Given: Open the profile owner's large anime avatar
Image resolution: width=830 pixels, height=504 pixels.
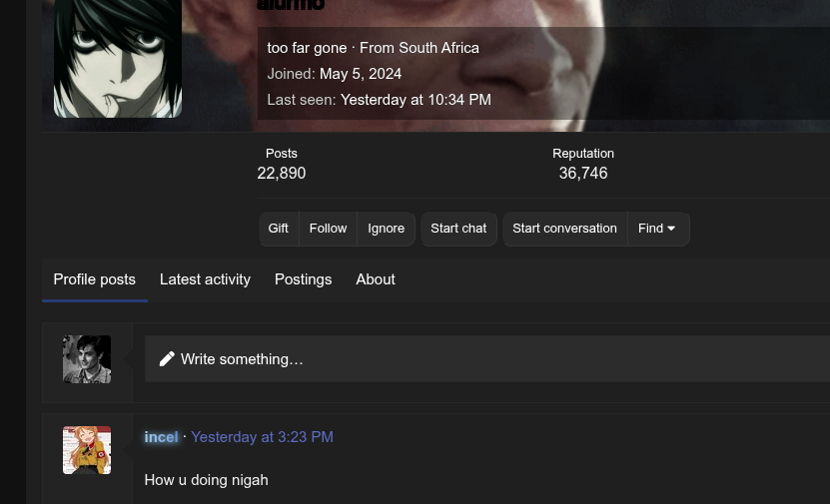Looking at the screenshot, I should tap(118, 58).
